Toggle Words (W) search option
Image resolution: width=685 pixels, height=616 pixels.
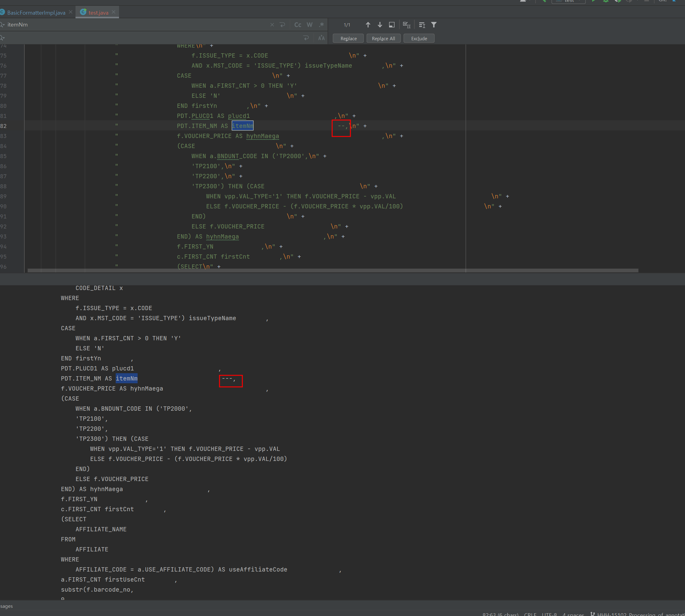pos(310,25)
